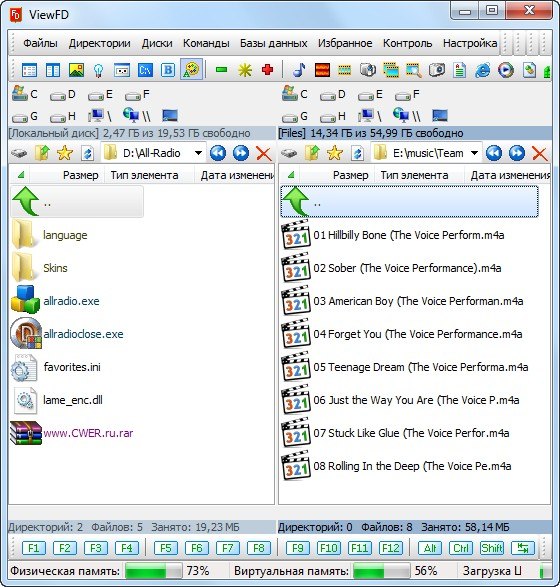Open favorites star in right panel
This screenshot has height=587, width=560.
click(334, 153)
